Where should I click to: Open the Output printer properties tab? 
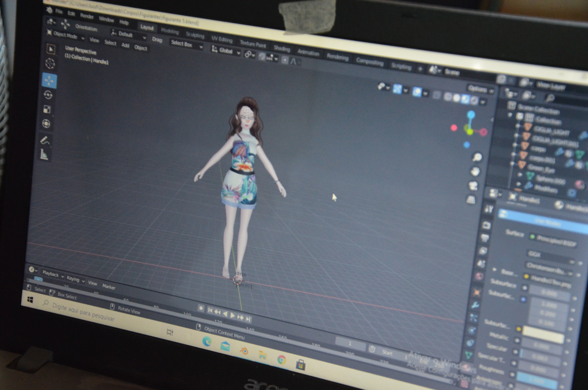tap(485, 238)
